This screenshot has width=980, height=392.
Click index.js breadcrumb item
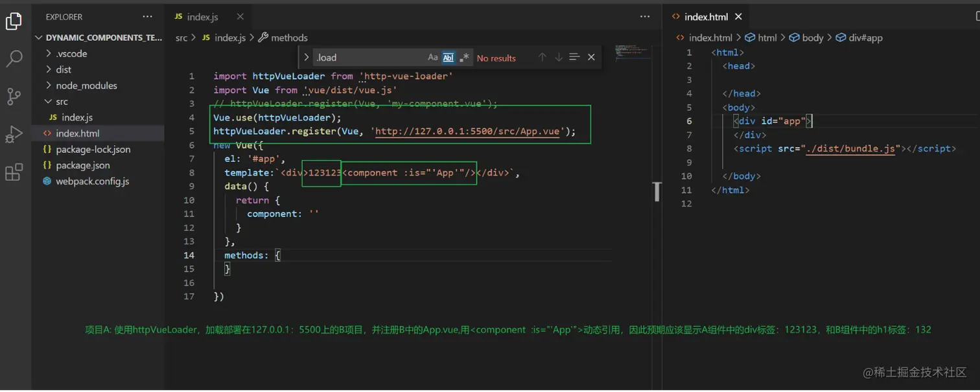pyautogui.click(x=224, y=38)
